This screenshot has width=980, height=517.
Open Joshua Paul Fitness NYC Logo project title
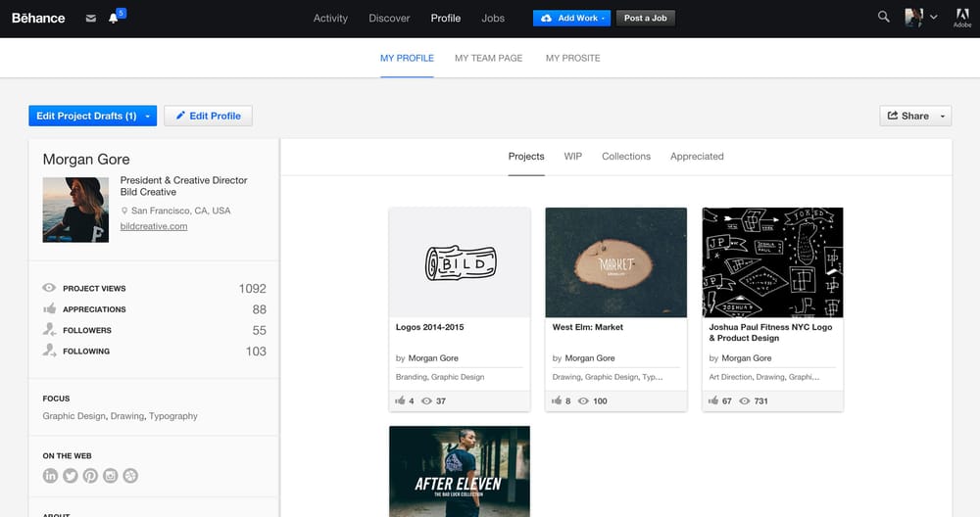tap(770, 332)
